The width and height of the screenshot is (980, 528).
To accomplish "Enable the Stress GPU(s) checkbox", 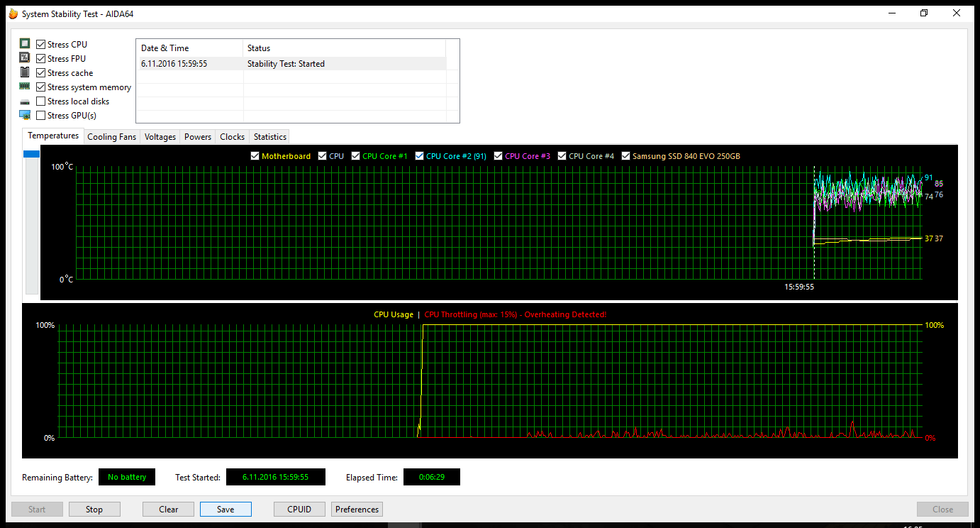I will click(x=41, y=116).
